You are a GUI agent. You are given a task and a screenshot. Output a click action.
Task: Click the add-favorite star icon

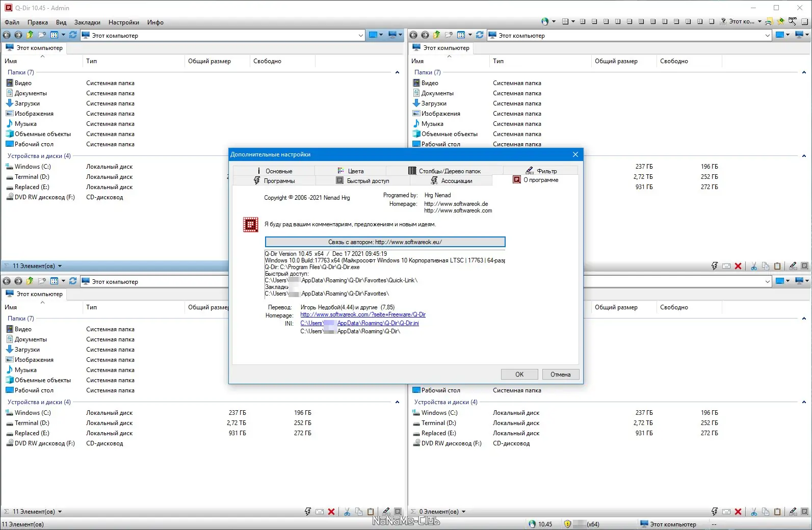coord(780,21)
